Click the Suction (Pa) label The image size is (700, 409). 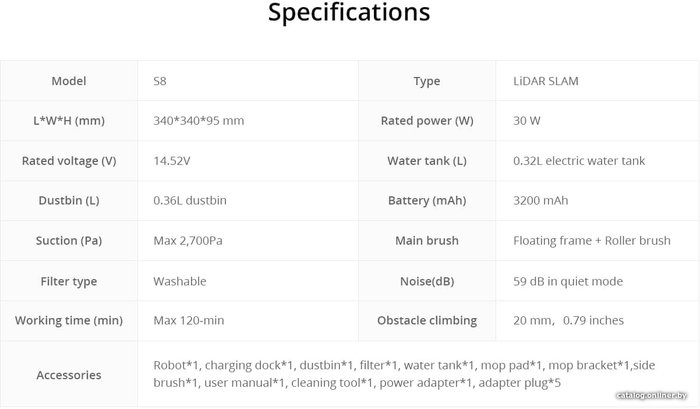68,241
